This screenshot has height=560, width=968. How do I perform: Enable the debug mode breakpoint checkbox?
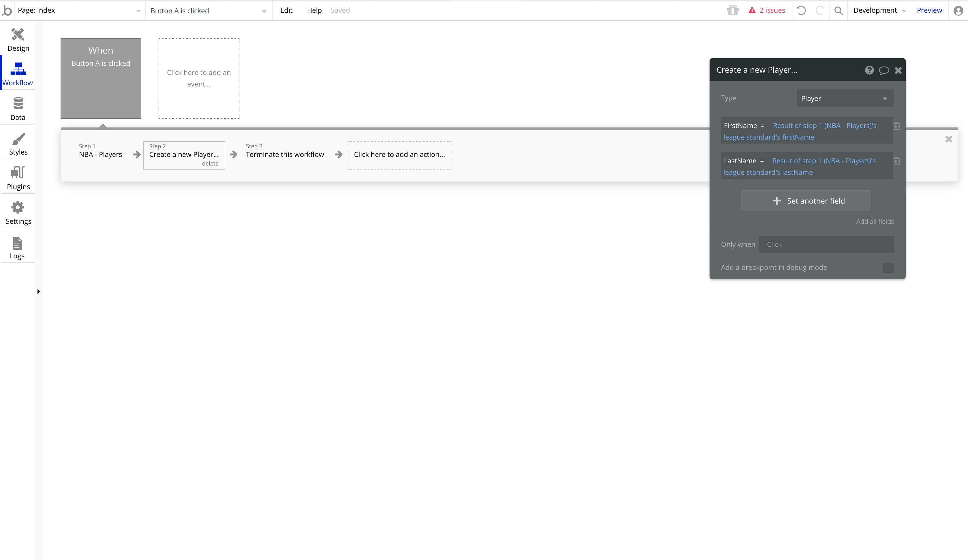[x=888, y=268]
